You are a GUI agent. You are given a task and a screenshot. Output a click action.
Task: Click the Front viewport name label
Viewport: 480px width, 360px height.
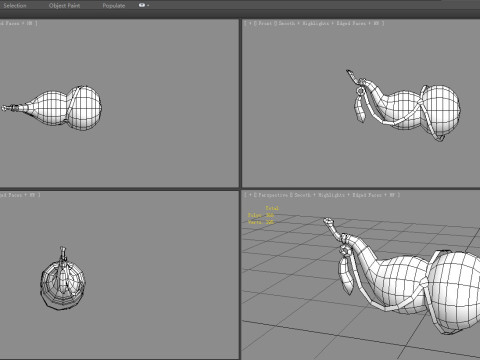coord(265,23)
